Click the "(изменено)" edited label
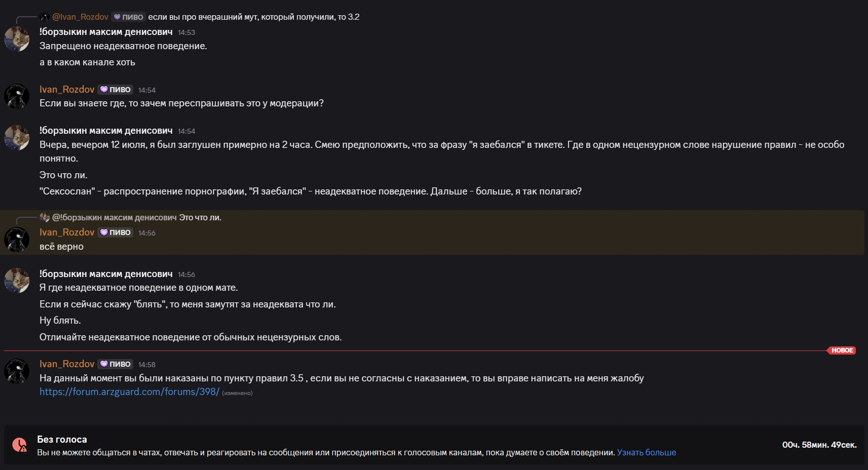This screenshot has height=470, width=868. (x=237, y=393)
